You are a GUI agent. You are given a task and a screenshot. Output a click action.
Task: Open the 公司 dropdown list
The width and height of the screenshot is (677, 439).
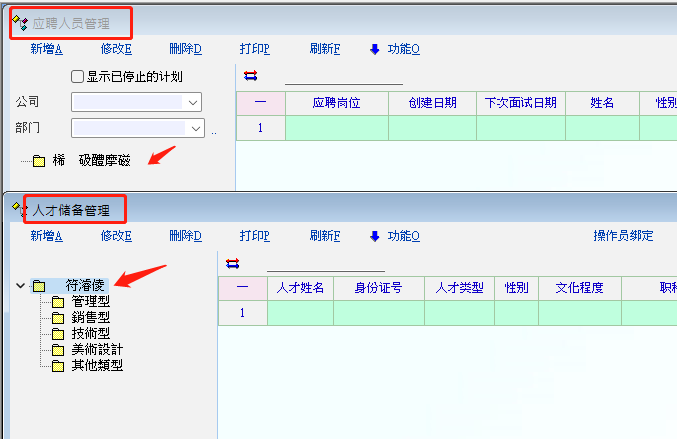192,102
